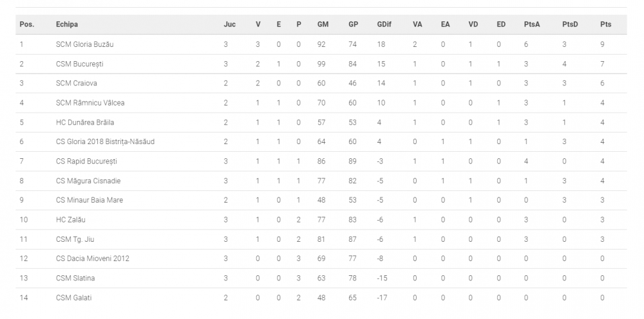Sort standings by Pts column header

point(605,24)
